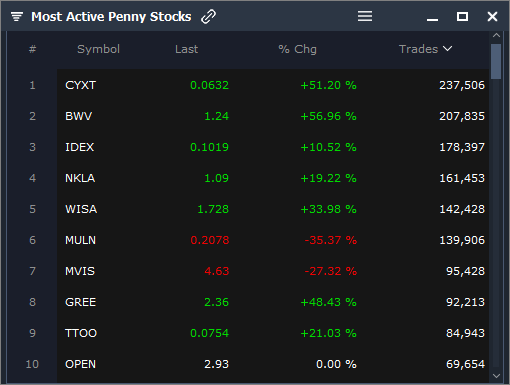
Task: Click last price 1.24
Action: pos(216,116)
